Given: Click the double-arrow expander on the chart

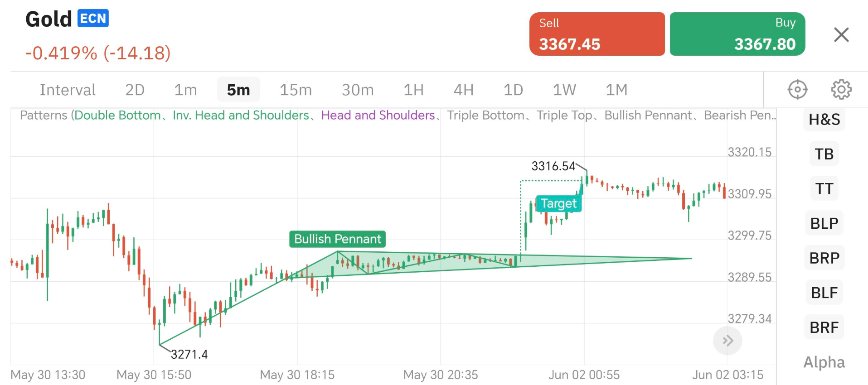Looking at the screenshot, I should [727, 341].
